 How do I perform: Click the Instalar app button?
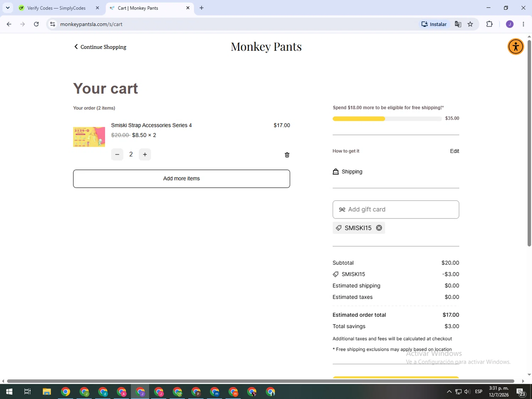(x=434, y=24)
